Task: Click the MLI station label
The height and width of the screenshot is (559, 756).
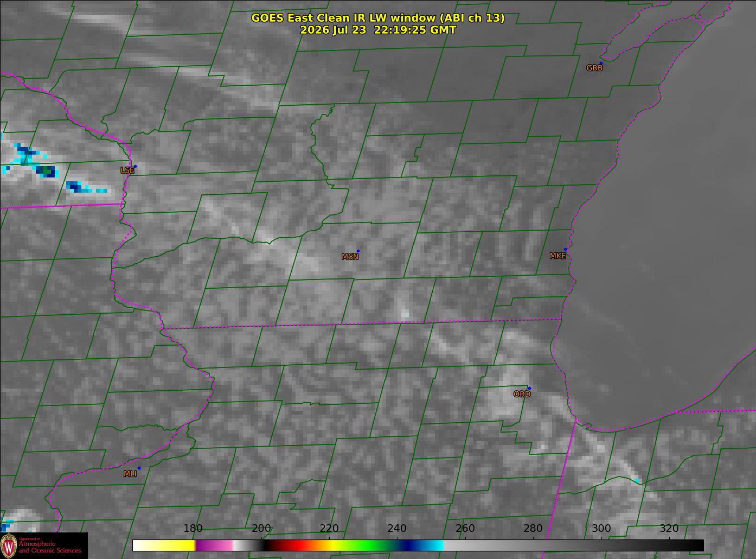Action: tap(130, 474)
